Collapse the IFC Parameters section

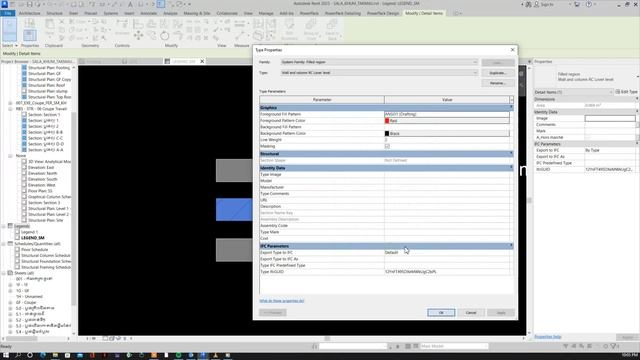pyautogui.click(x=511, y=246)
